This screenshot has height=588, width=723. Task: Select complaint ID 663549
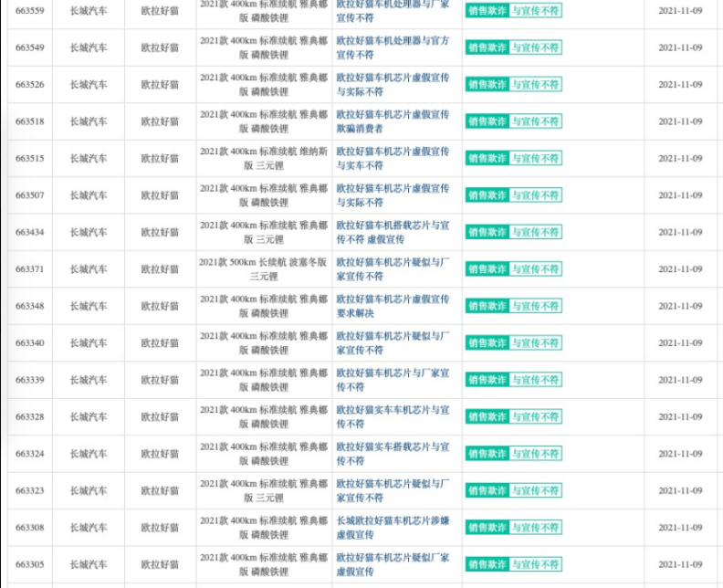[30, 47]
